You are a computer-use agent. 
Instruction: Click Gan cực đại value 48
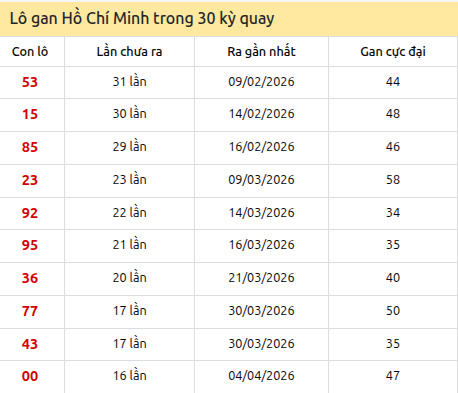(x=393, y=114)
